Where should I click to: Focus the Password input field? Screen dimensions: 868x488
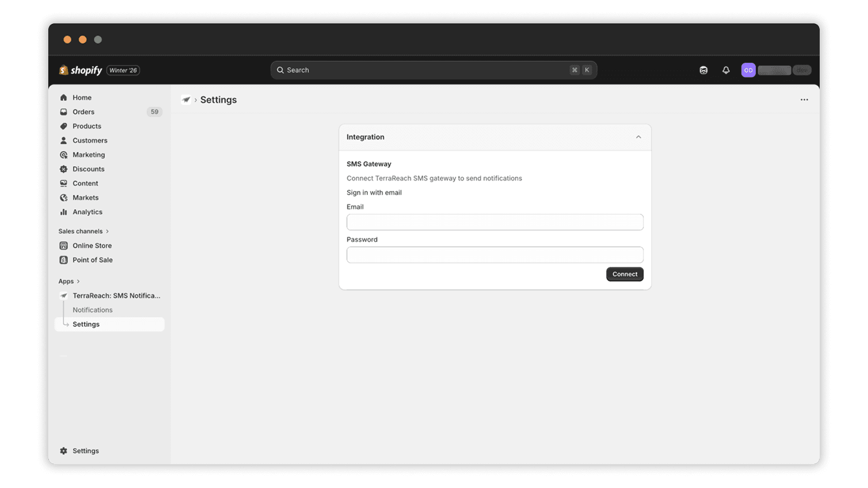[495, 255]
